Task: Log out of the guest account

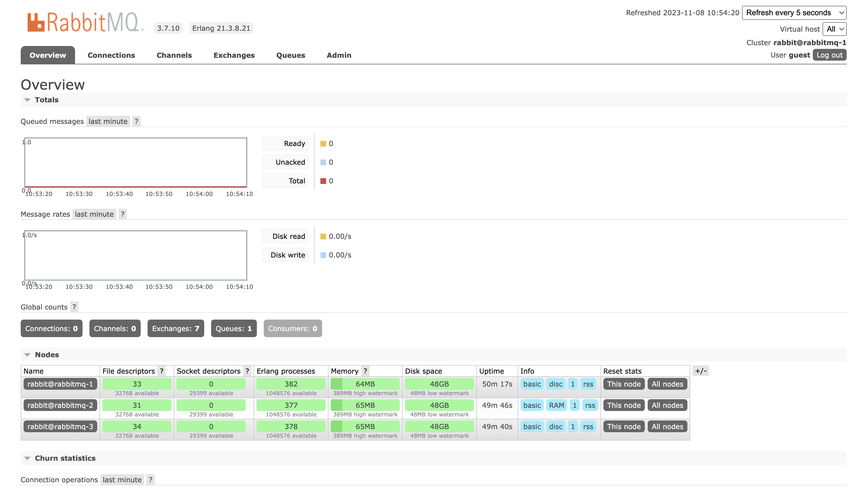Action: tap(829, 55)
